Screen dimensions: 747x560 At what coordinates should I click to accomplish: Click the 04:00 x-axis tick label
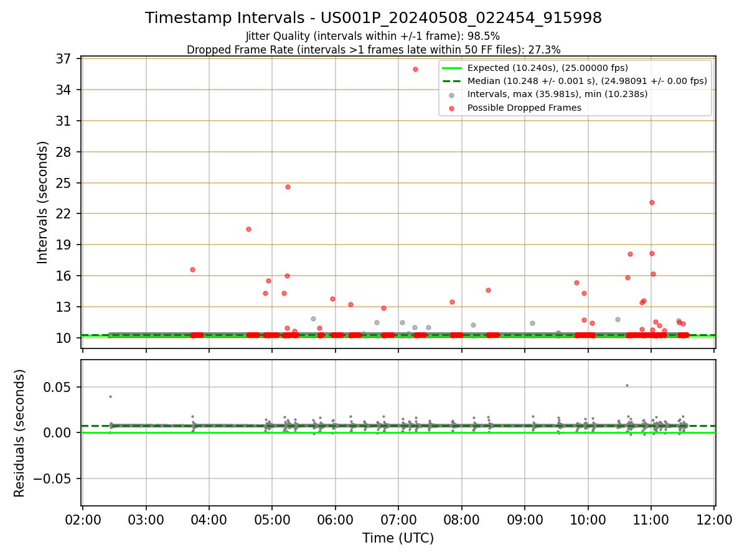[x=209, y=520]
